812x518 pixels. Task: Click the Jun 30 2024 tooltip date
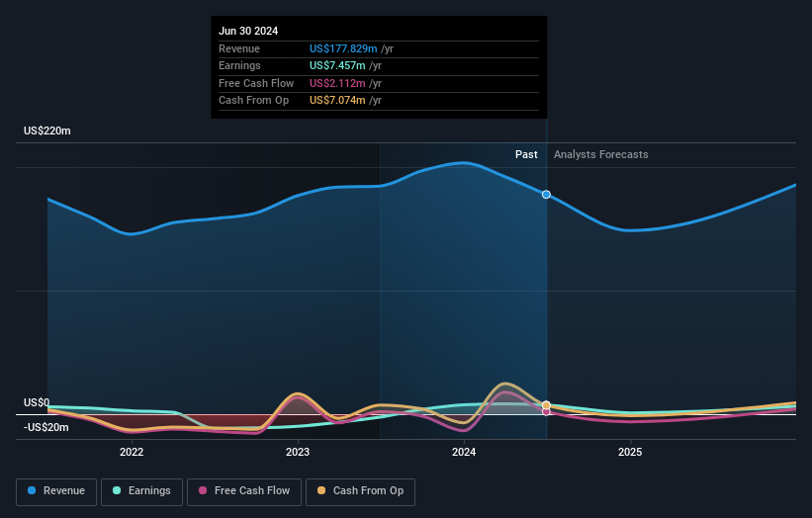pyautogui.click(x=248, y=31)
